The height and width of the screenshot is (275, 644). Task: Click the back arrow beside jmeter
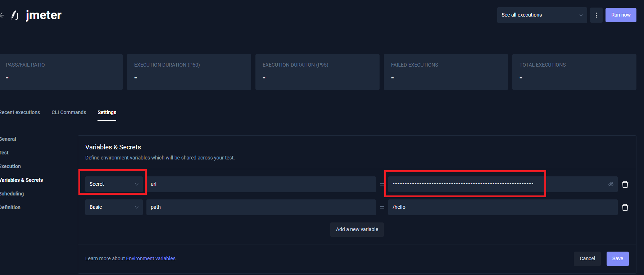[2, 15]
